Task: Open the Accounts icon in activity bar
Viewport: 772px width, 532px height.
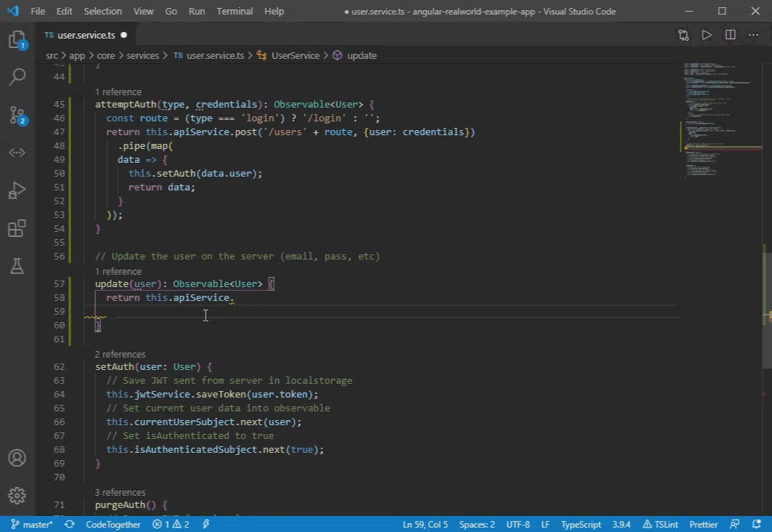Action: click(x=17, y=458)
